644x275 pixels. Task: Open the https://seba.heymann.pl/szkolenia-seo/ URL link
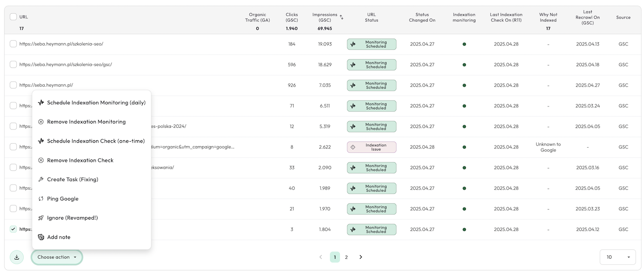pyautogui.click(x=61, y=44)
